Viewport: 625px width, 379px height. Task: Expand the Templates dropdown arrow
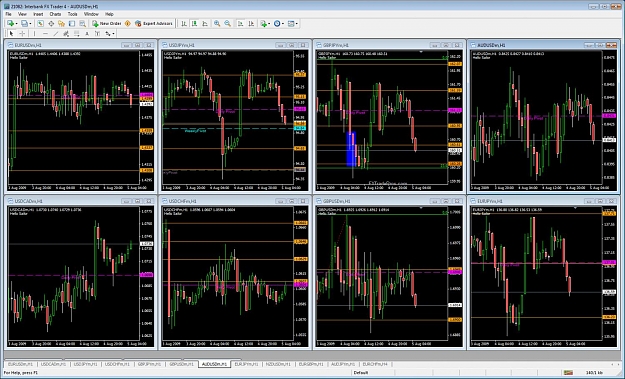coord(297,24)
